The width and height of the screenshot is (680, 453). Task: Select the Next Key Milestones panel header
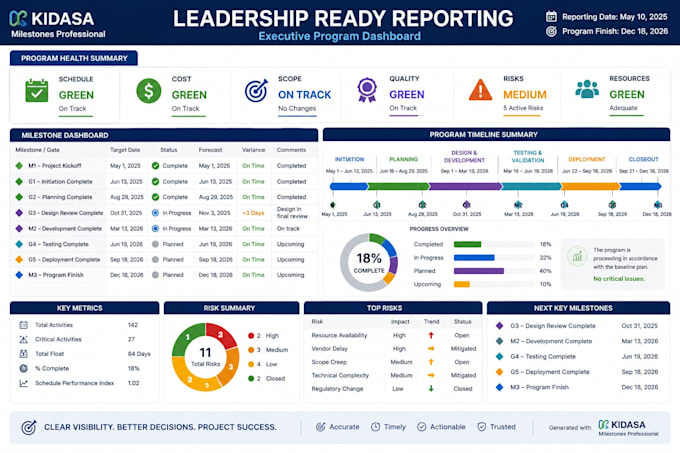(x=579, y=308)
